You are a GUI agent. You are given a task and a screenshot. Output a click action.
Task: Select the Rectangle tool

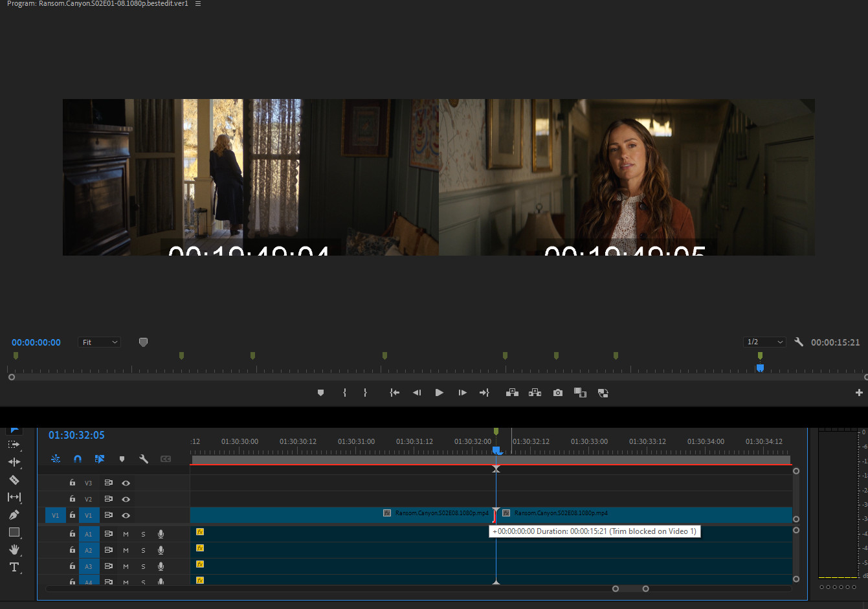[x=14, y=532]
